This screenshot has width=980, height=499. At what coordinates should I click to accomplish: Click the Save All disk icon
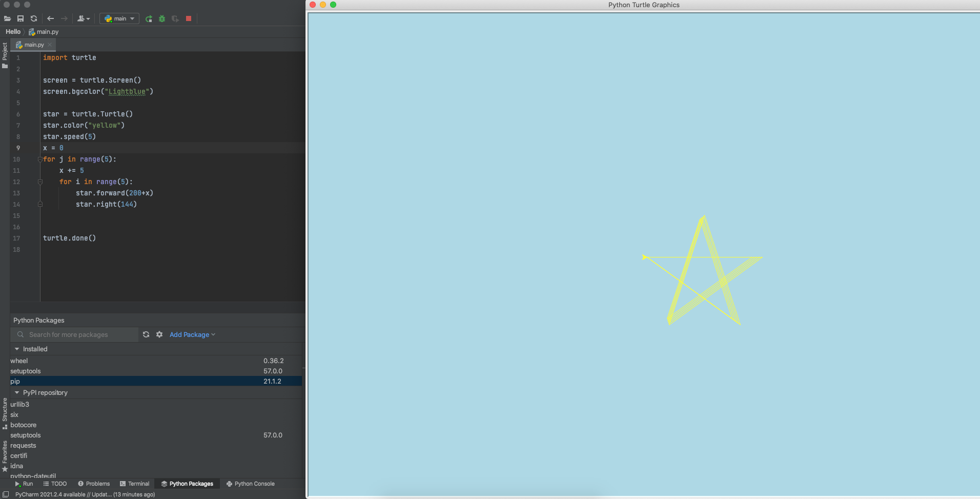coord(21,18)
